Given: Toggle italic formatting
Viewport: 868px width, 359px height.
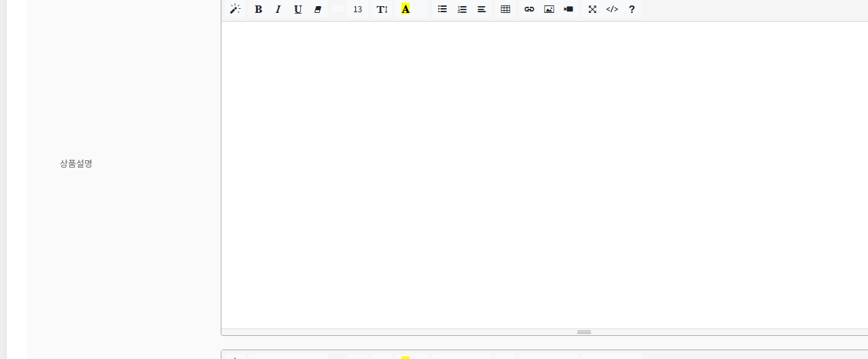Looking at the screenshot, I should coord(278,10).
